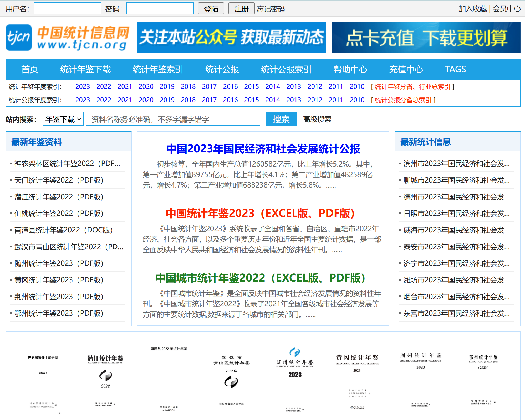Open 中国统计年鉴2023 headline link
This screenshot has height=420, width=525.
[x=260, y=213]
